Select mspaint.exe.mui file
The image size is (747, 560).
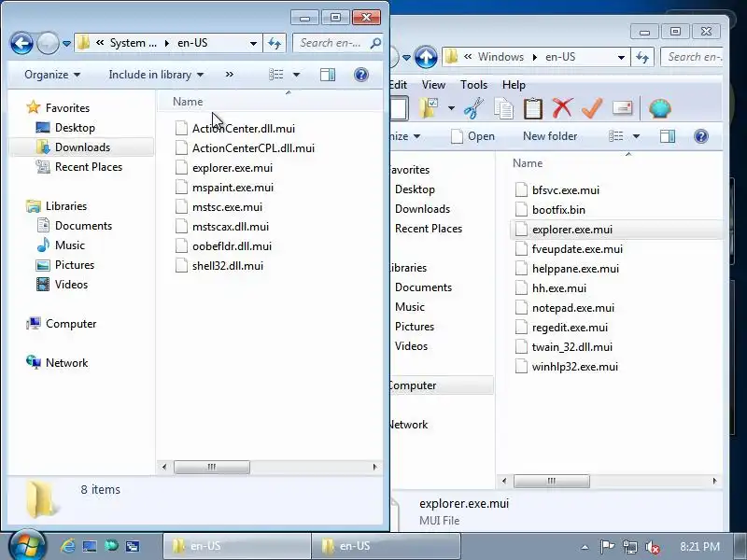coord(233,188)
